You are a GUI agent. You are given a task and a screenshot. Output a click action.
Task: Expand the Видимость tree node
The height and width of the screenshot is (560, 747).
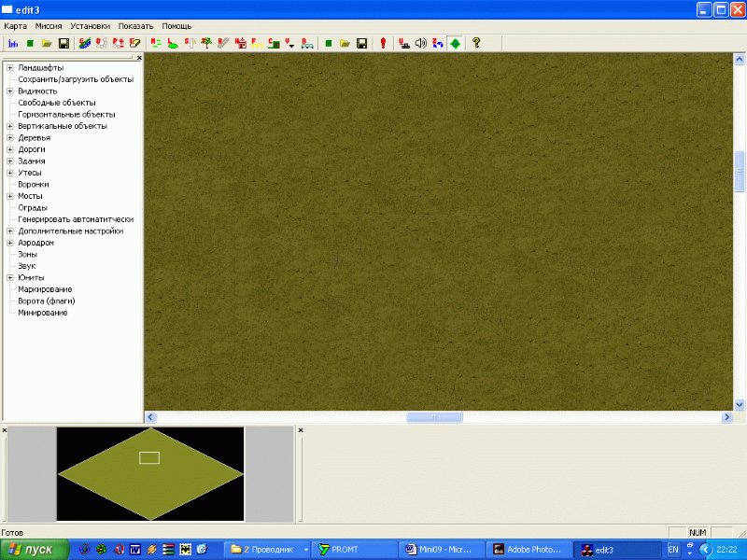[10, 91]
